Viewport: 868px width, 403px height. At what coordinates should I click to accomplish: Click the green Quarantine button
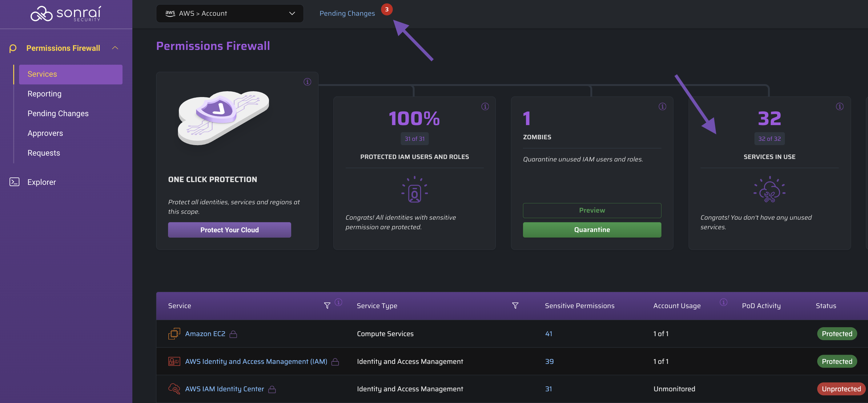pos(592,230)
